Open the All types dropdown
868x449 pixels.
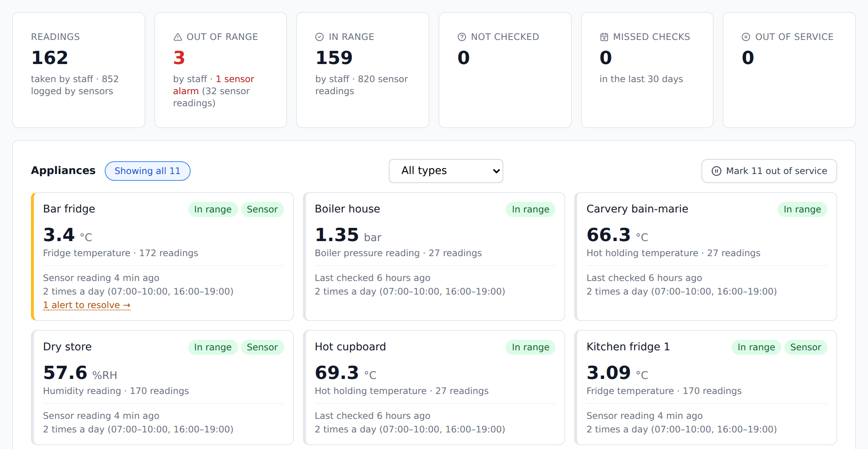pyautogui.click(x=446, y=171)
